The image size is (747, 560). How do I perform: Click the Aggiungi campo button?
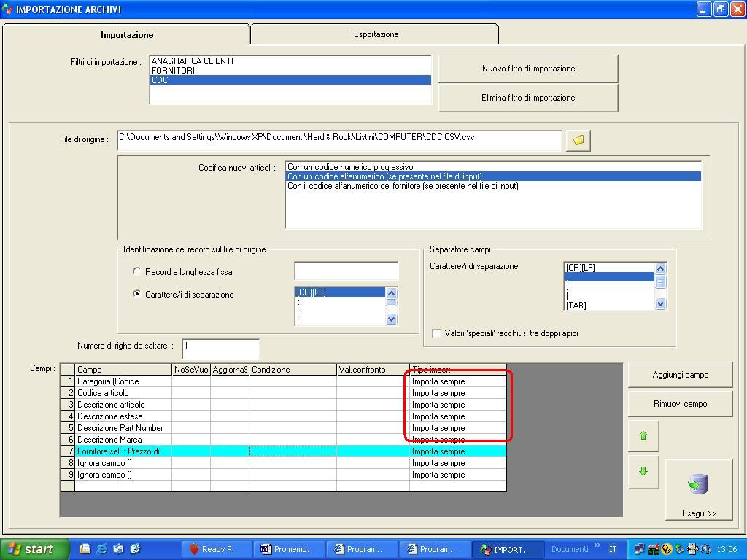point(681,375)
